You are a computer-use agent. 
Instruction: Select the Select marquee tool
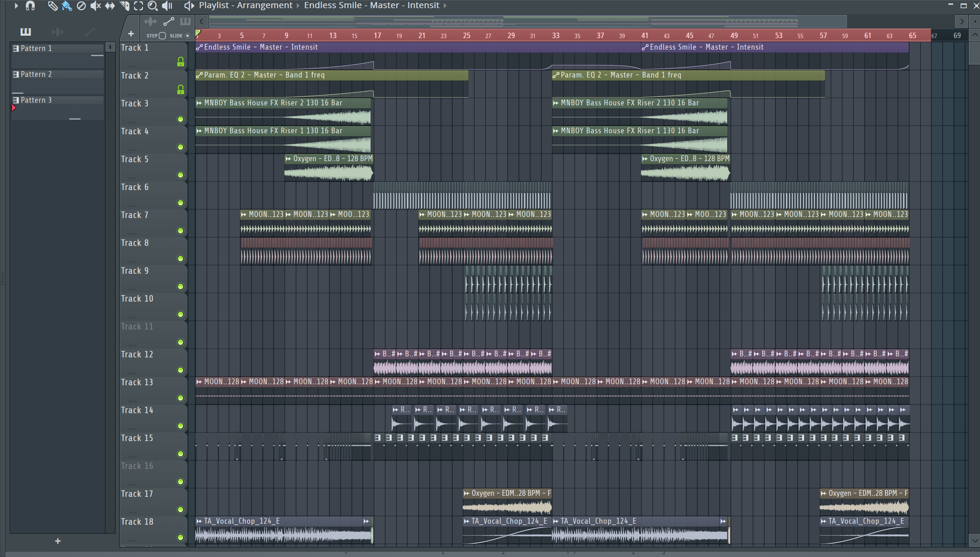tap(138, 6)
